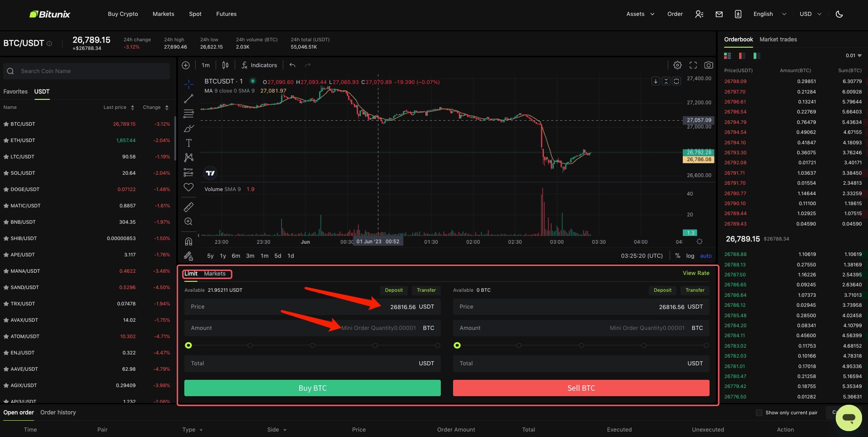
Task: Check Show only current pair
Action: (x=759, y=412)
